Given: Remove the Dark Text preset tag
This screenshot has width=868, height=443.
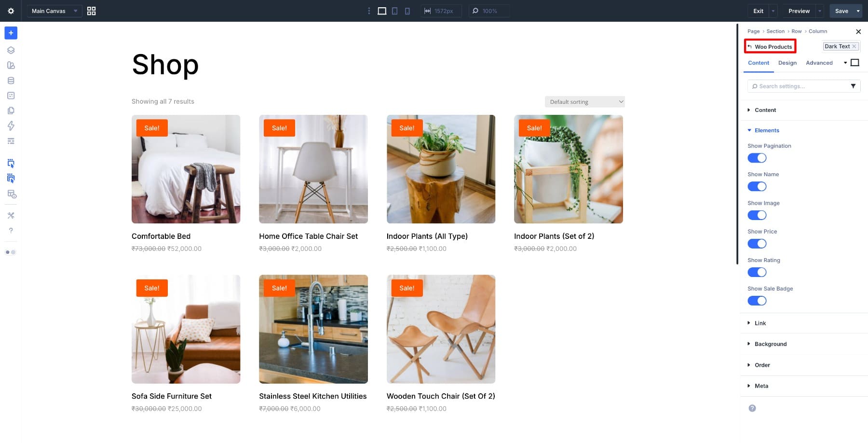Looking at the screenshot, I should [854, 46].
